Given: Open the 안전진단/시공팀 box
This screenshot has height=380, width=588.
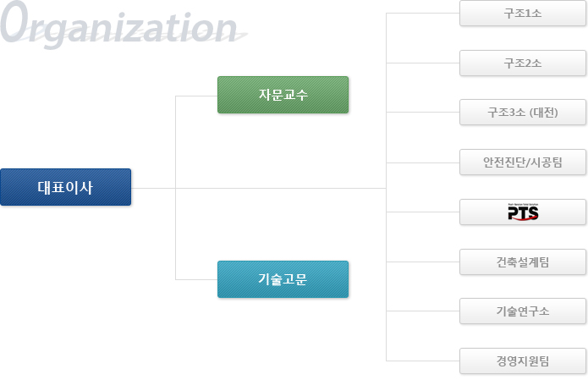Looking at the screenshot, I should pos(523,162).
